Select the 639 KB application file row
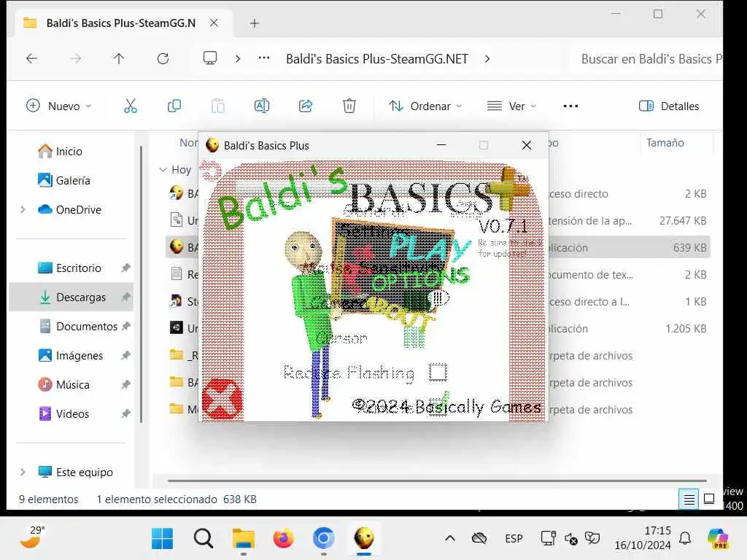747x560 pixels. click(x=438, y=248)
